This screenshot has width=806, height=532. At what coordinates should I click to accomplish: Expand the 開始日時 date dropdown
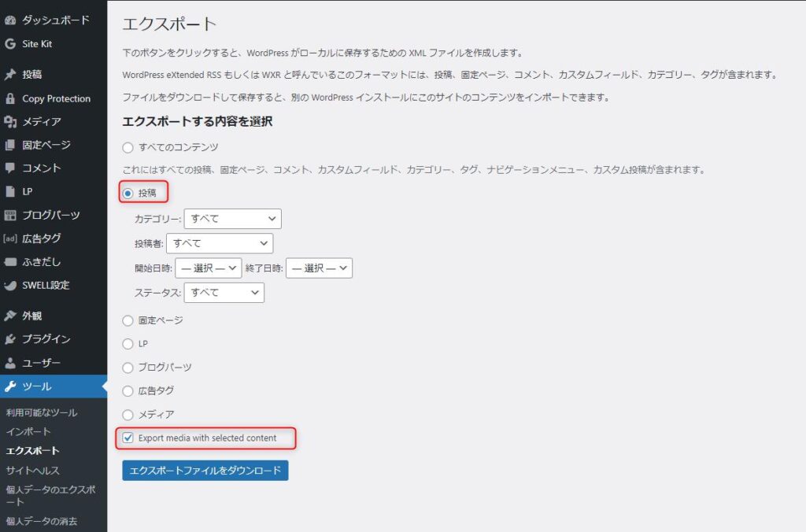point(209,268)
